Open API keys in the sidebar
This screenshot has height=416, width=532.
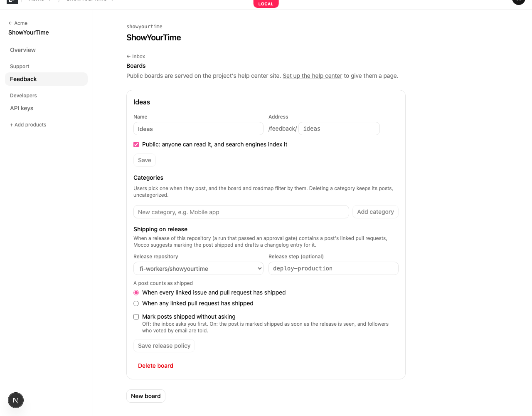[x=22, y=108]
